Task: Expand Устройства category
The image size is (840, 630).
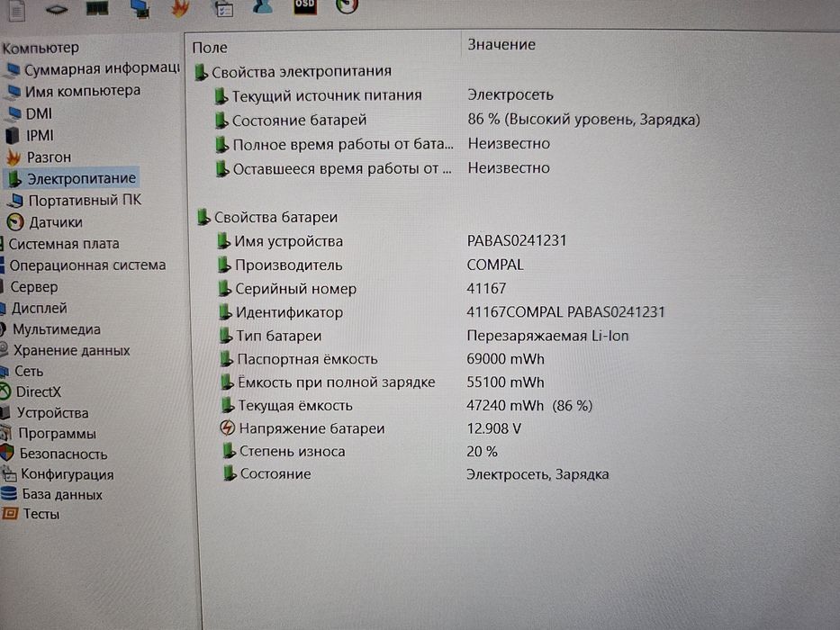Action: [44, 412]
